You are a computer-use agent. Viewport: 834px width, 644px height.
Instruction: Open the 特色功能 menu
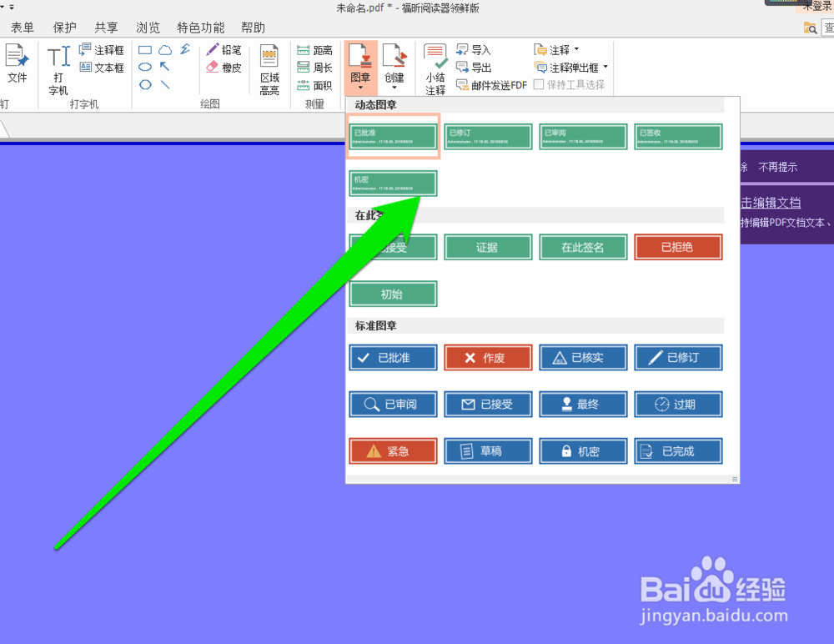(199, 27)
